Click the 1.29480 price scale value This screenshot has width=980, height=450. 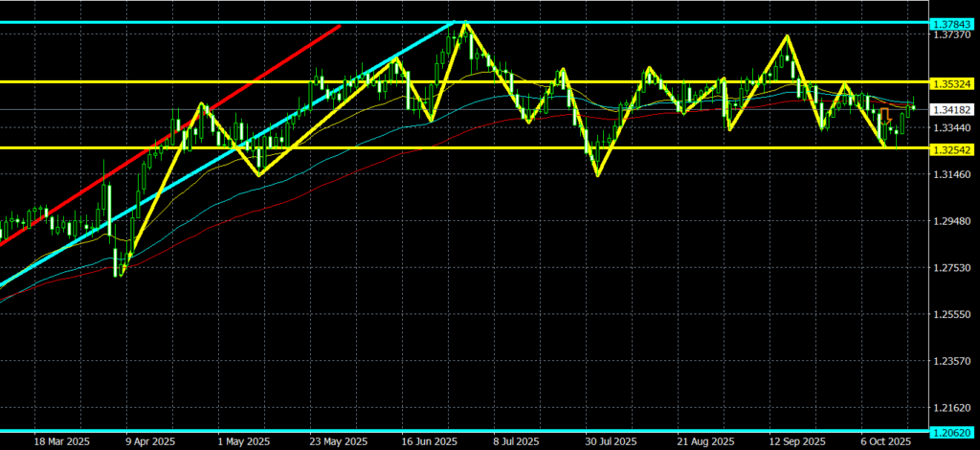(x=952, y=221)
